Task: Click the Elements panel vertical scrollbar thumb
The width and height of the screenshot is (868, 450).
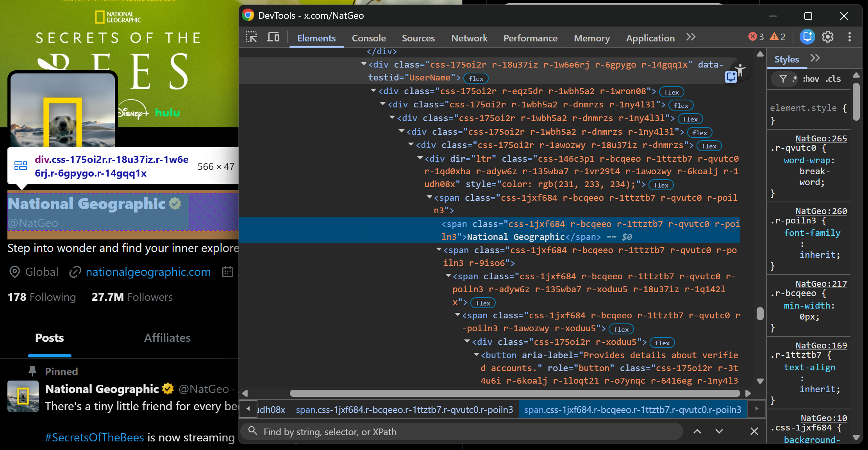Action: tap(760, 314)
